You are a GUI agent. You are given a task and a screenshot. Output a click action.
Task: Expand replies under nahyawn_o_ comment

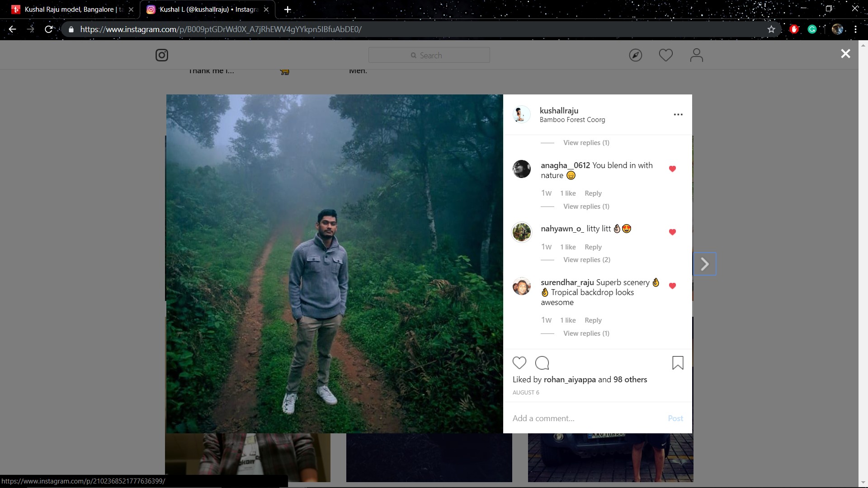(x=586, y=260)
